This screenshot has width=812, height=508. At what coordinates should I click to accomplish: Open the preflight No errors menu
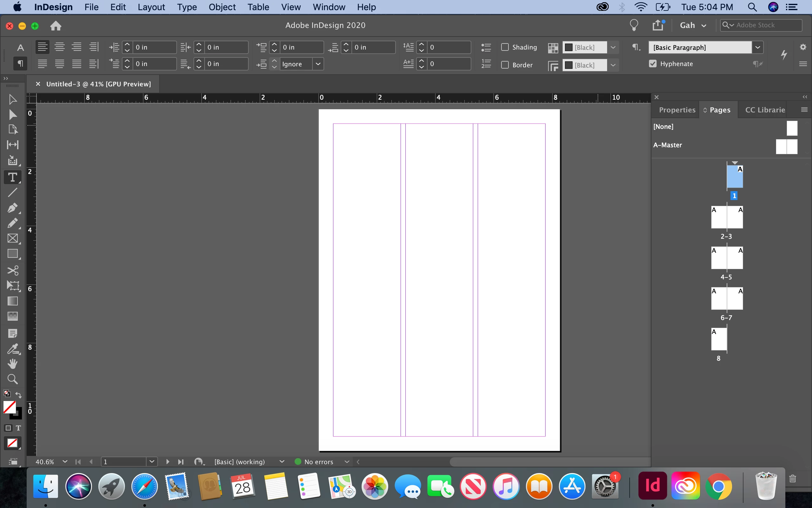pyautogui.click(x=347, y=462)
